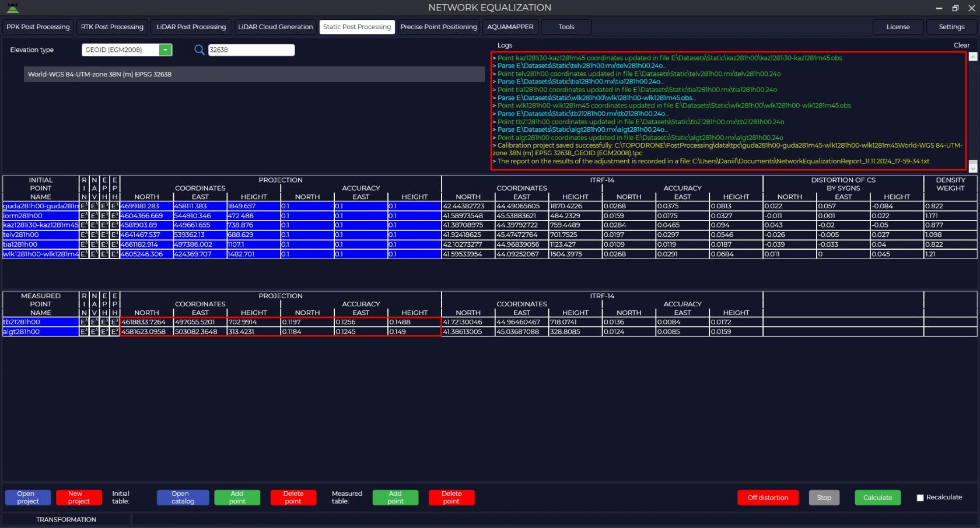The image size is (980, 528).
Task: Click the RIN file icon for tb21281h00 row
Action: 84,322
